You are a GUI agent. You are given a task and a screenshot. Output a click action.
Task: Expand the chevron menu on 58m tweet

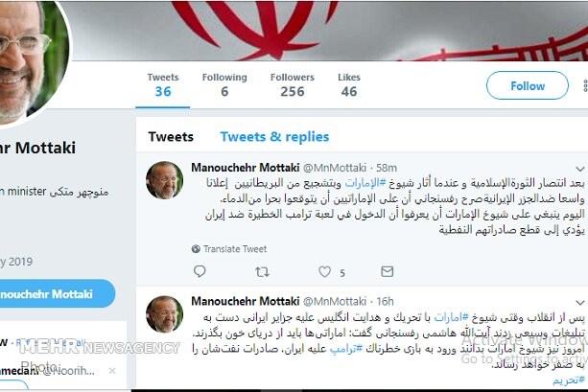[x=579, y=169]
